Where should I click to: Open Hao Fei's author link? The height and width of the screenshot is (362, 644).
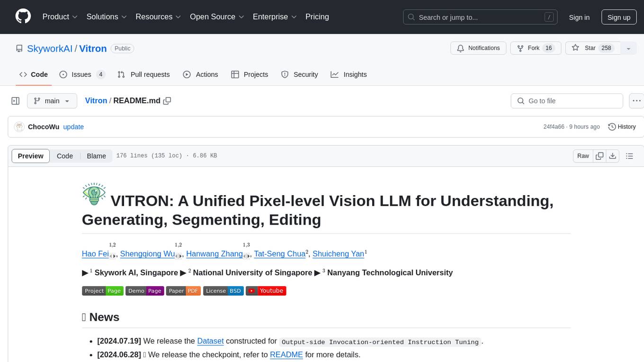point(96,253)
